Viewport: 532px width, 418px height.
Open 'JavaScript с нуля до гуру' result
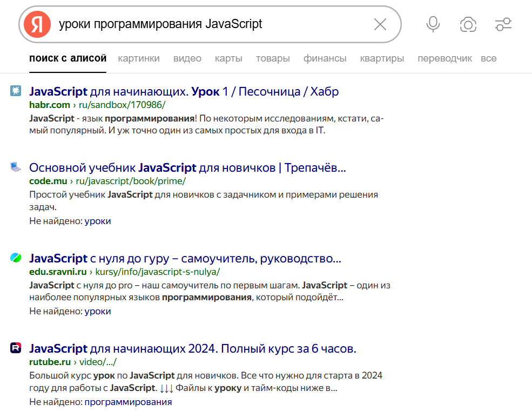(185, 259)
